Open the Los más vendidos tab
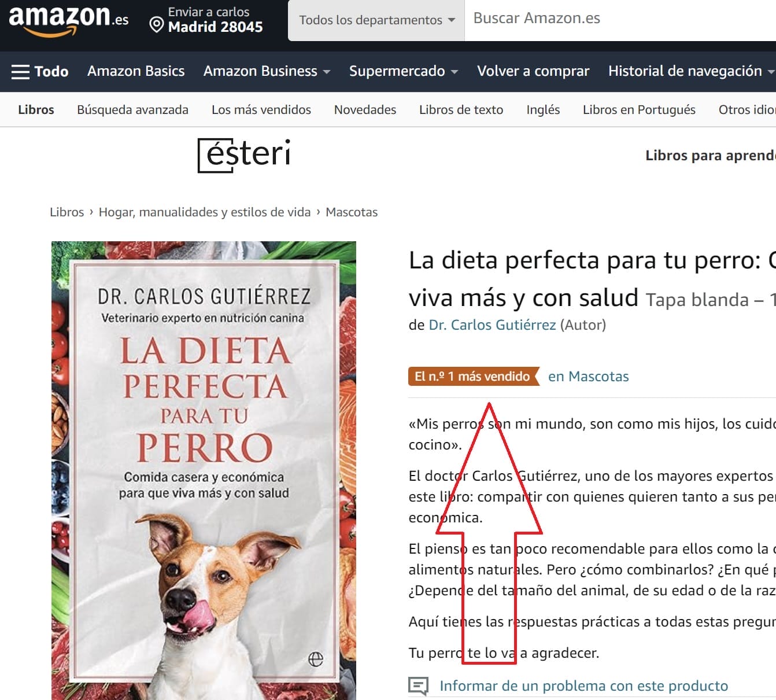 pyautogui.click(x=261, y=110)
